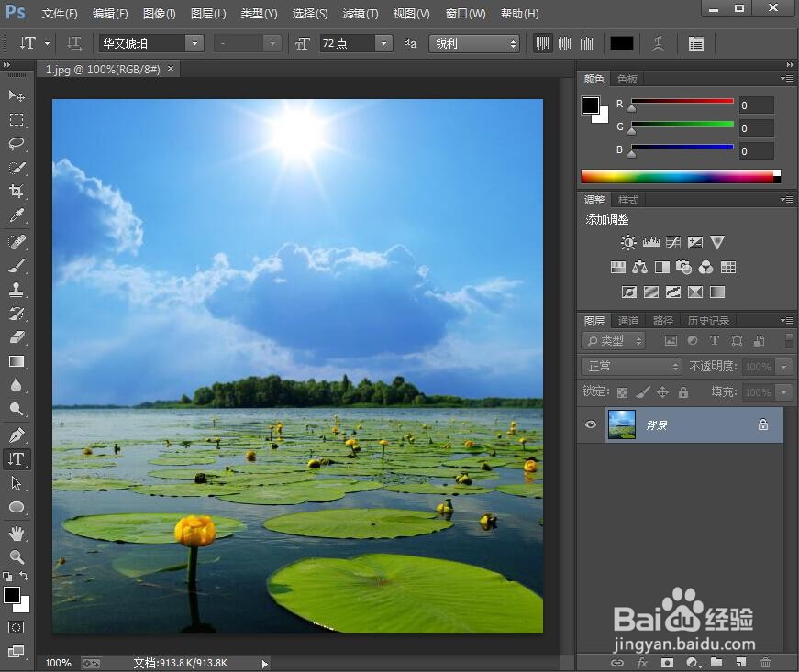This screenshot has height=672, width=799.
Task: Select the Hand tool
Action: point(17,533)
